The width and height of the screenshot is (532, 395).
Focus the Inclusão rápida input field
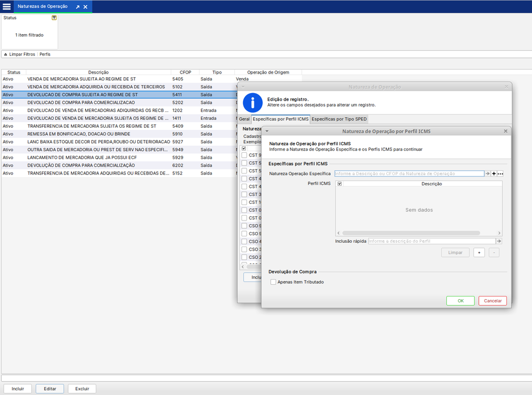click(x=431, y=241)
